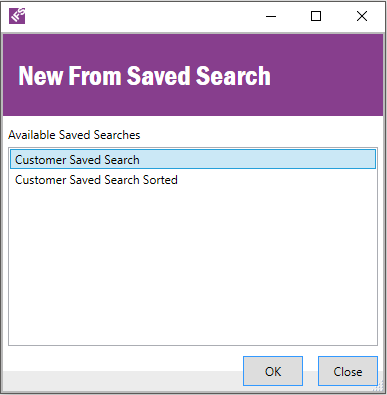The height and width of the screenshot is (395, 387).
Task: Click the IFS logo icon in title bar
Action: tap(17, 16)
